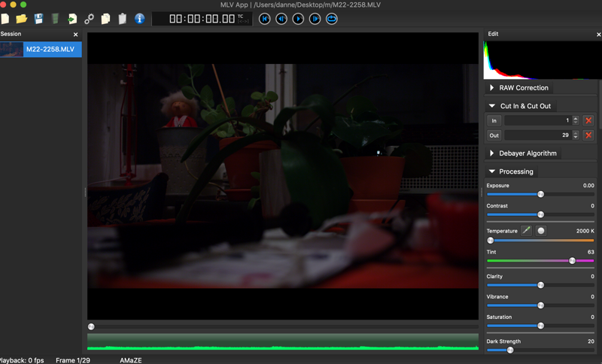Click the Temperature slider handle
The width and height of the screenshot is (602, 364).
[x=491, y=241]
